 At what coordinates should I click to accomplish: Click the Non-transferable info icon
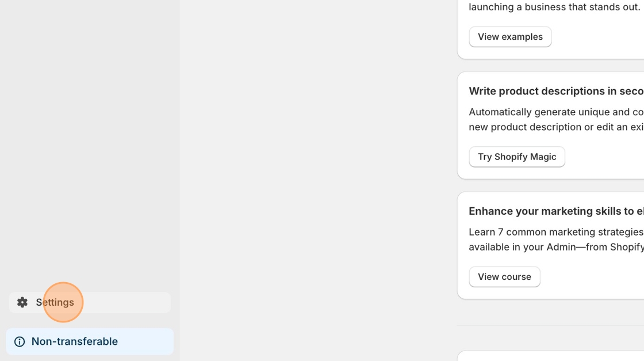pyautogui.click(x=20, y=342)
